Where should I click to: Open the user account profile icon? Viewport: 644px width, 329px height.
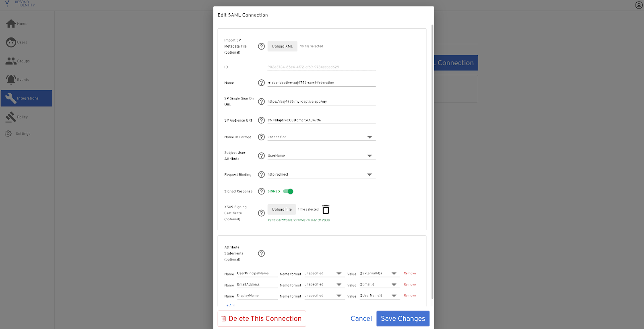(x=639, y=5)
